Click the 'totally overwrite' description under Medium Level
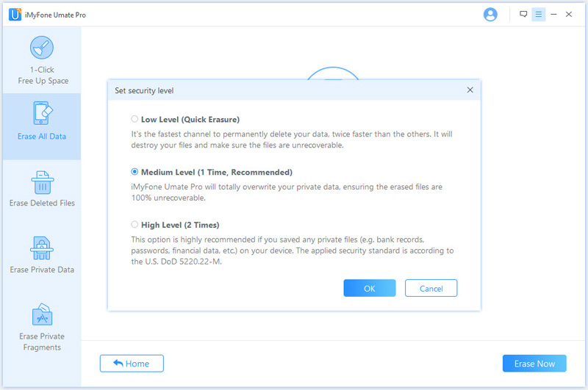Viewport: 588px width, 390px height. click(287, 192)
